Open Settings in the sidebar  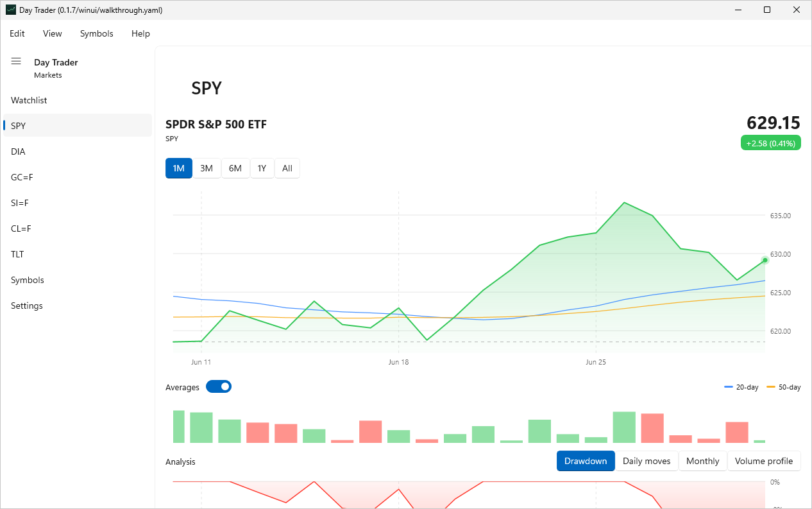point(78,306)
